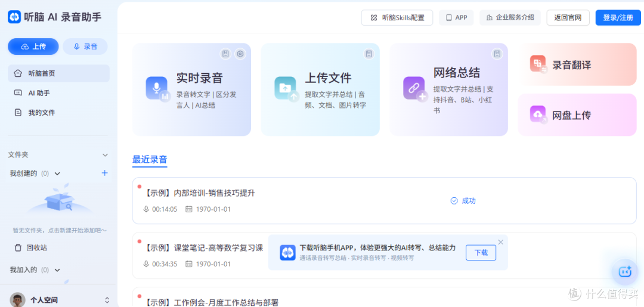The height and width of the screenshot is (307, 644).
Task: Open settings gear on 实时录音 card
Action: (240, 54)
